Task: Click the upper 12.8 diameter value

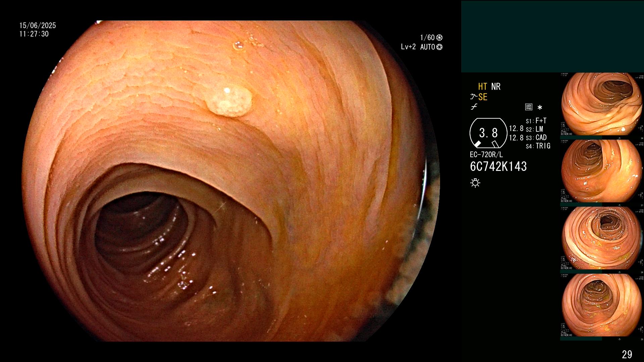Action: 516,129
